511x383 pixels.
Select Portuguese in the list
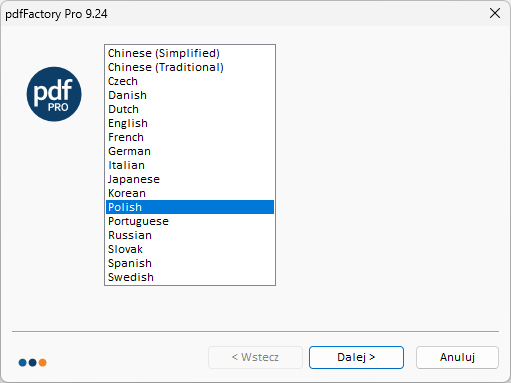click(x=190, y=221)
